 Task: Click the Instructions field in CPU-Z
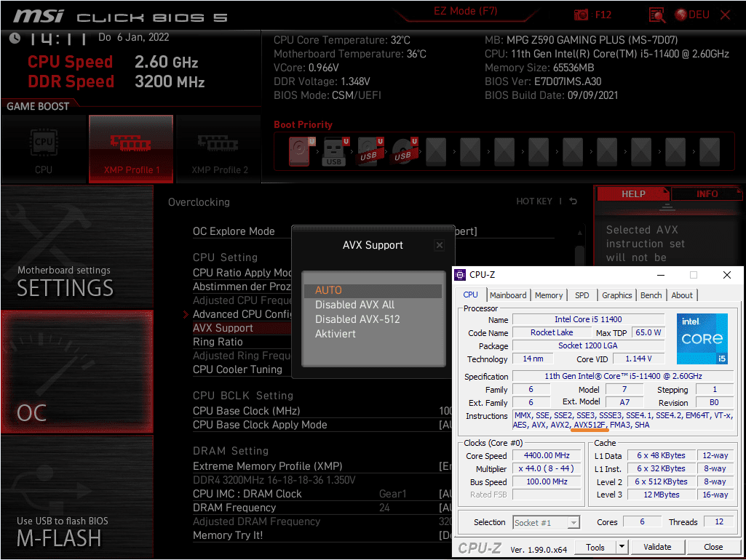point(623,420)
